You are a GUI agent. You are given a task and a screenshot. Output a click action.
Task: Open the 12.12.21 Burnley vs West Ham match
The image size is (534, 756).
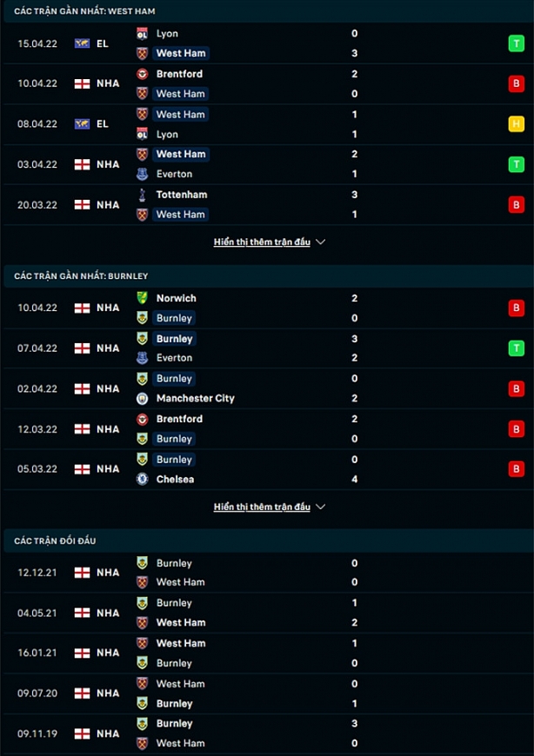[261, 573]
